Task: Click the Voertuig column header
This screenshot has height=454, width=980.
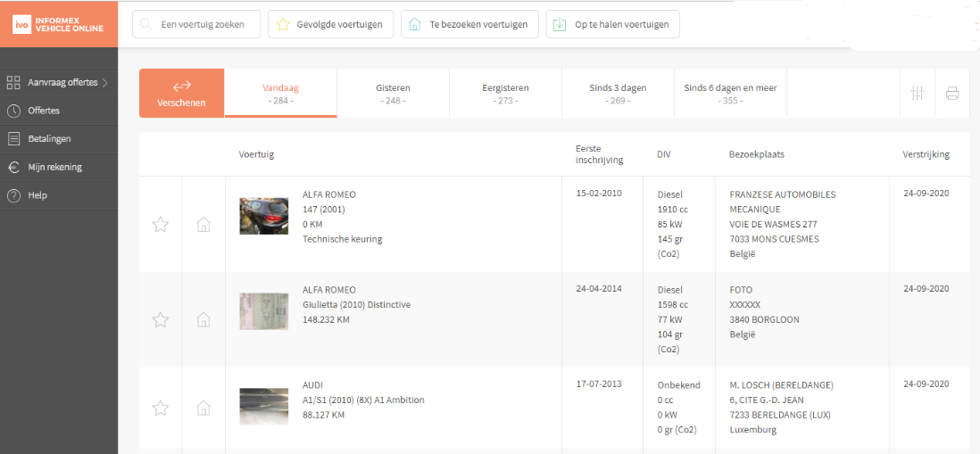Action: point(256,154)
